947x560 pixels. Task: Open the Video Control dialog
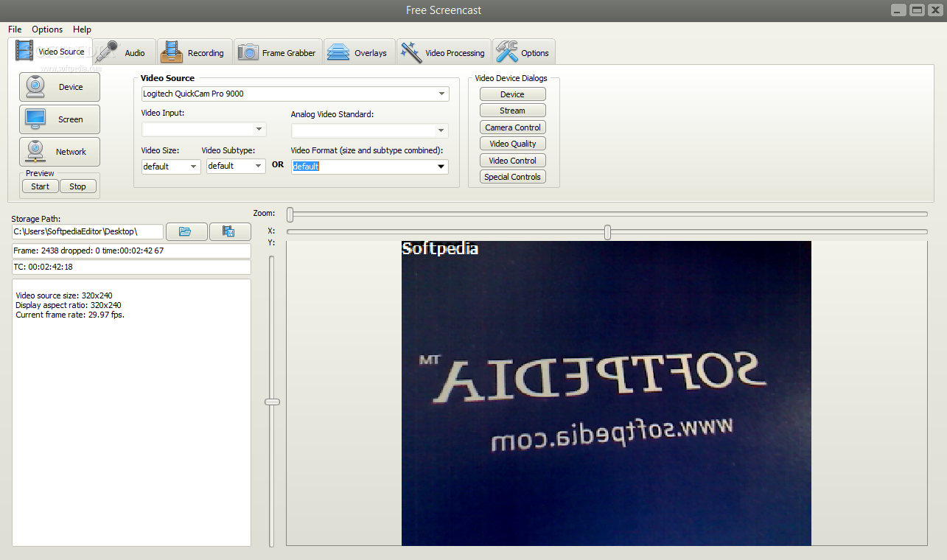(513, 161)
